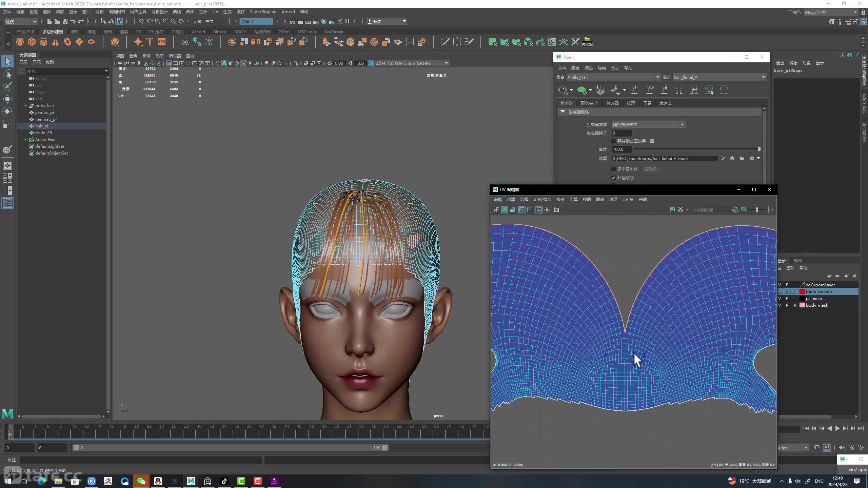Uncheck the compensate normals checkbox
The height and width of the screenshot is (488, 868).
tap(613, 178)
